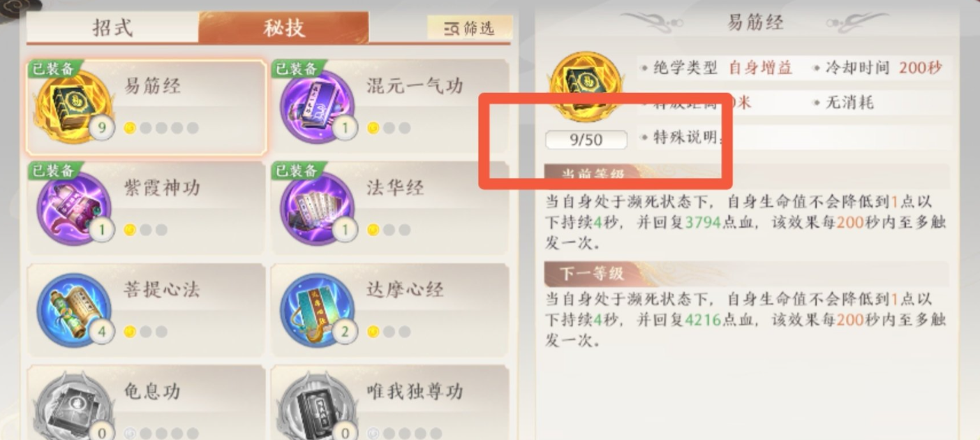Click the gold star under 菩提心法
This screenshot has width=980, height=440.
(x=130, y=331)
